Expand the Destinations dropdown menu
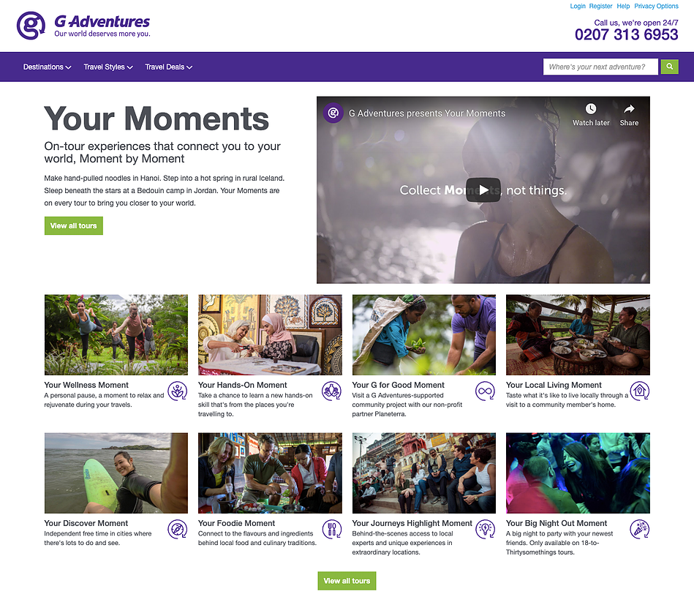This screenshot has width=694, height=616. point(47,67)
